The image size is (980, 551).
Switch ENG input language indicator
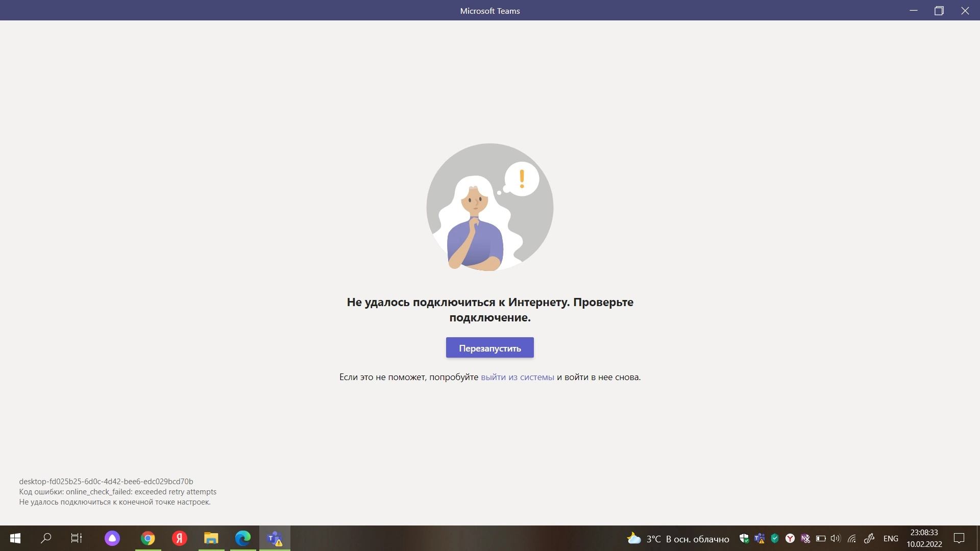(891, 538)
